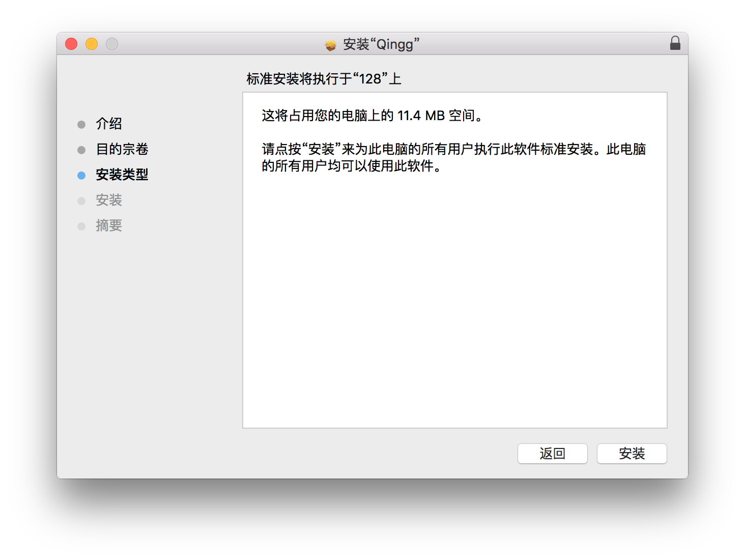Select the 摘要 step in sidebar
Viewport: 745px width, 560px height.
(x=109, y=226)
